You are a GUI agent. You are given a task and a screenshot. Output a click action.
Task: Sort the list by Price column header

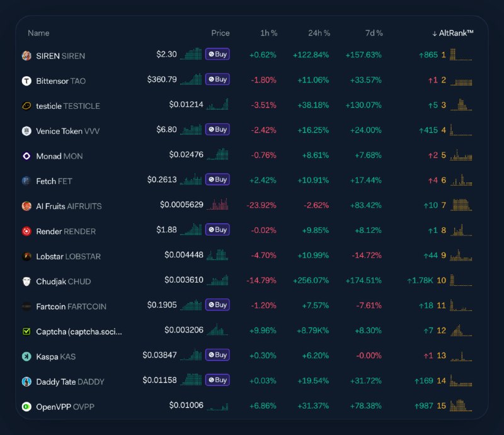tap(220, 33)
